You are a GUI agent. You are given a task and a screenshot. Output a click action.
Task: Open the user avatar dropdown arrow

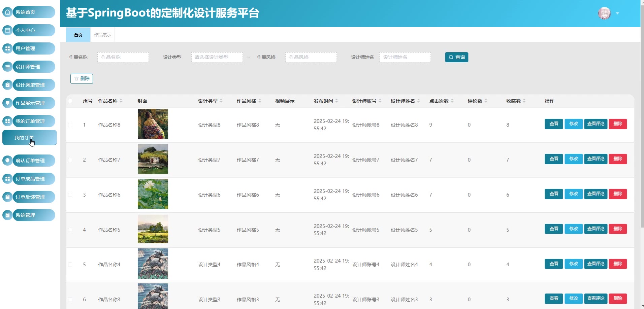point(617,13)
